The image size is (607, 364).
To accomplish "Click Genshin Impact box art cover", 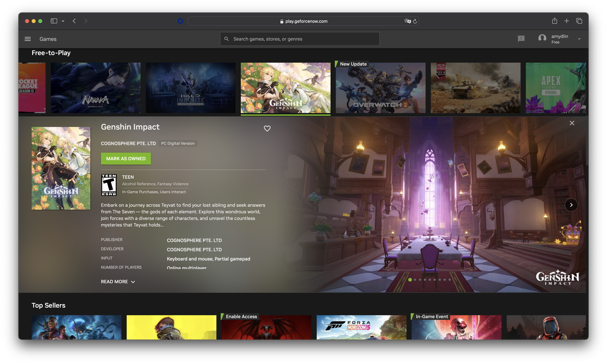I will [x=61, y=168].
